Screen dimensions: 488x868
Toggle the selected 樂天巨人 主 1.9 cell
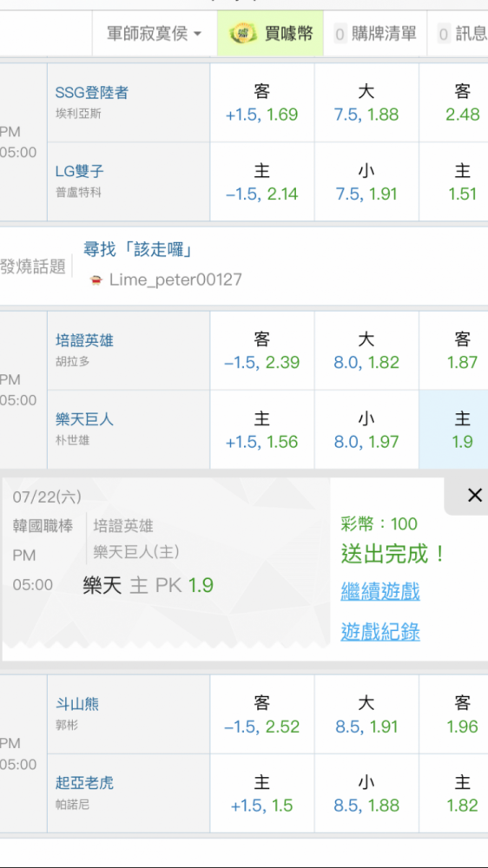pos(453,430)
